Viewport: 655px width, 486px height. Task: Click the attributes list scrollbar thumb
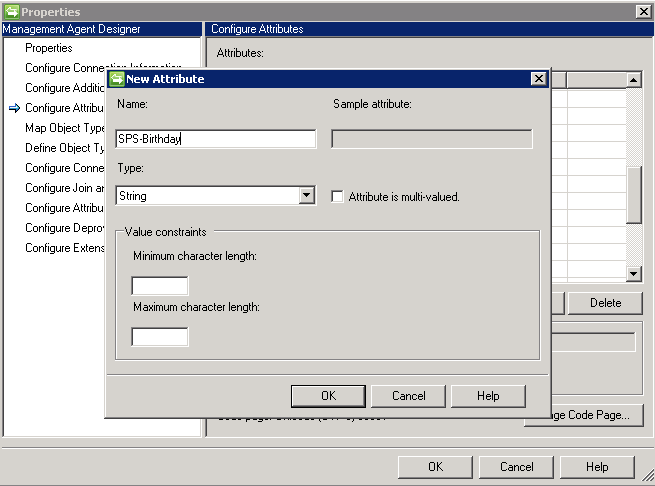click(634, 195)
